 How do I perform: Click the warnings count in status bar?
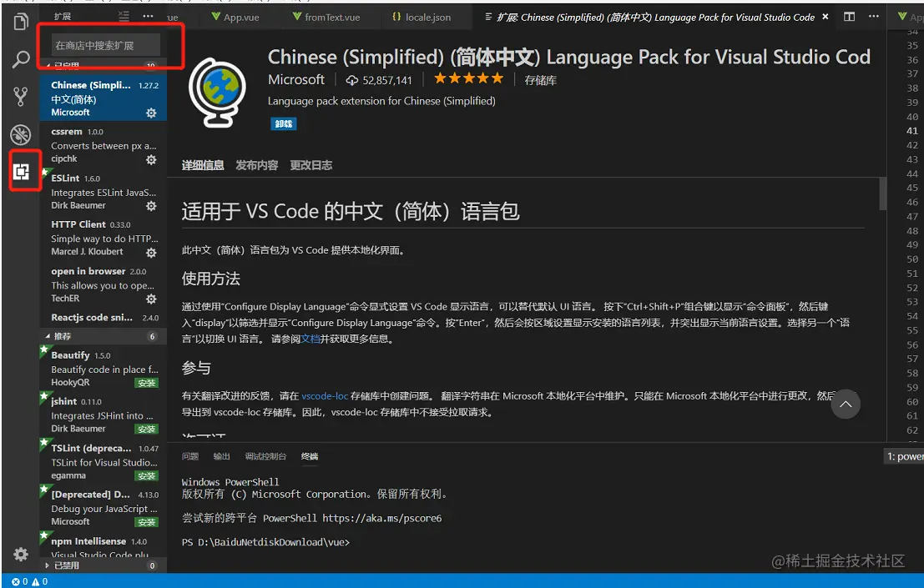pyautogui.click(x=39, y=581)
